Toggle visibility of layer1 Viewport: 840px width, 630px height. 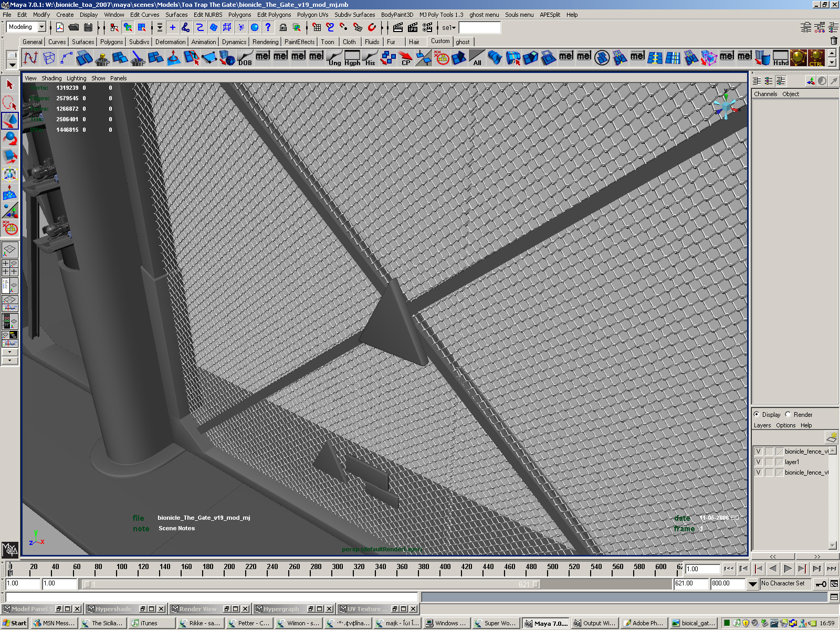(758, 462)
